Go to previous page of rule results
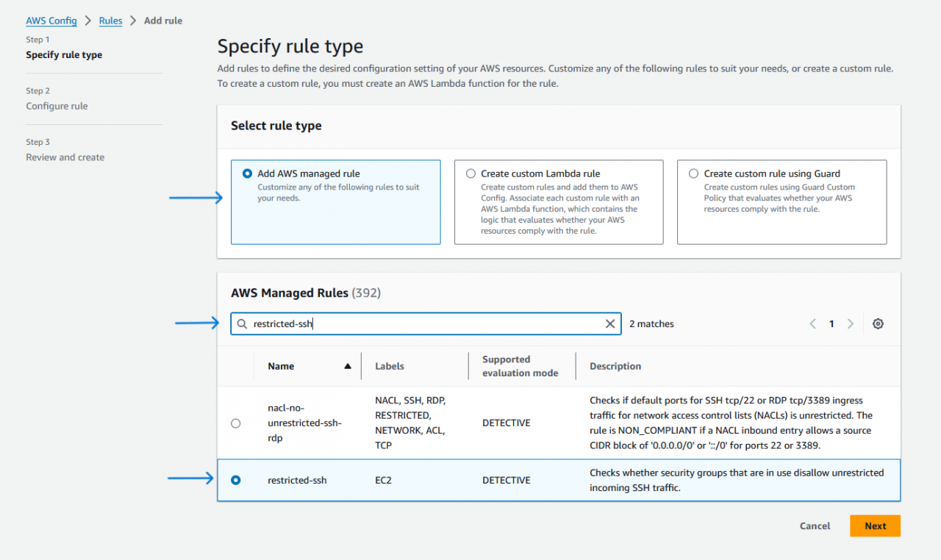 click(812, 323)
